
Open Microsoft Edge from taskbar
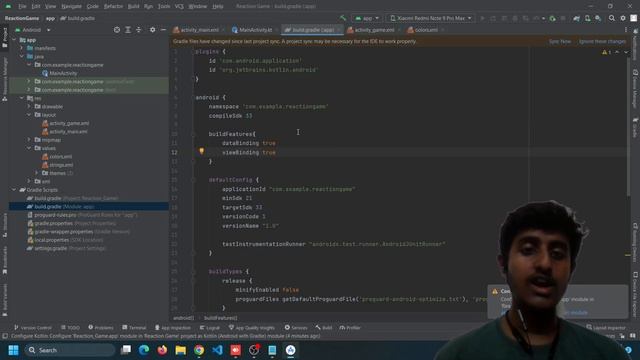click(x=144, y=350)
